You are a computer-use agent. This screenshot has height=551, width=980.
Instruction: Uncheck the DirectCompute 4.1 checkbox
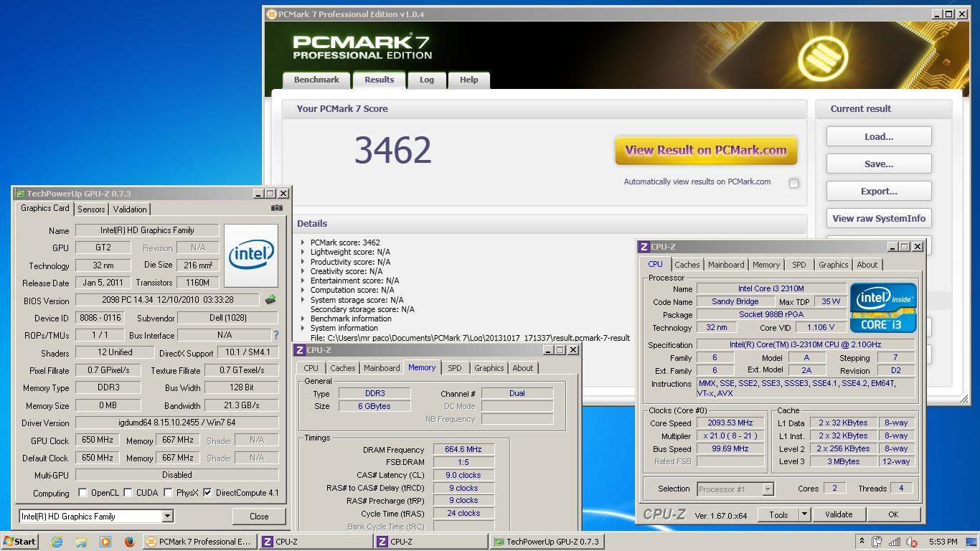click(x=208, y=493)
